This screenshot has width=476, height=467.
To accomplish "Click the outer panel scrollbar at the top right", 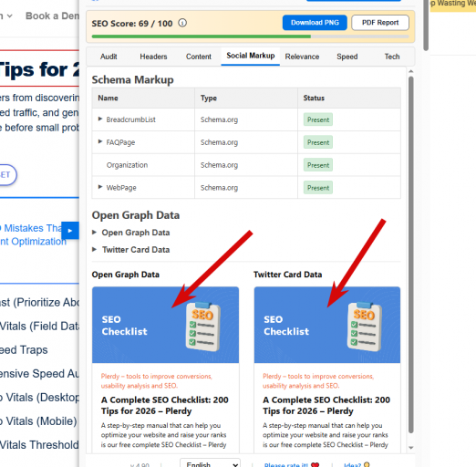I will tap(426, 25).
